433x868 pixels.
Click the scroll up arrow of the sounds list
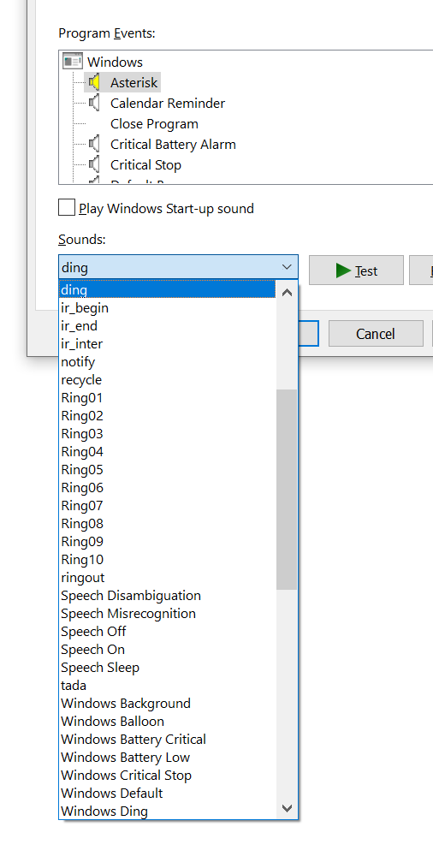click(x=287, y=293)
